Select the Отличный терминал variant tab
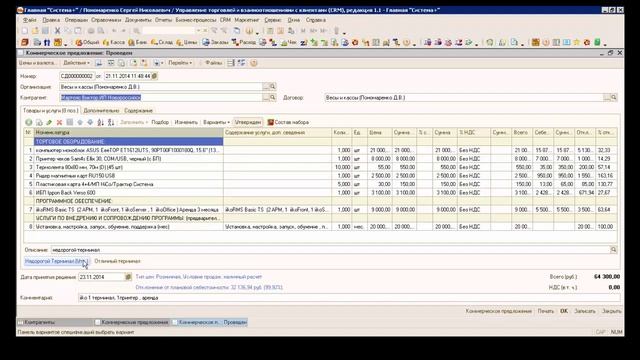This screenshot has height=360, width=640. coord(117,261)
